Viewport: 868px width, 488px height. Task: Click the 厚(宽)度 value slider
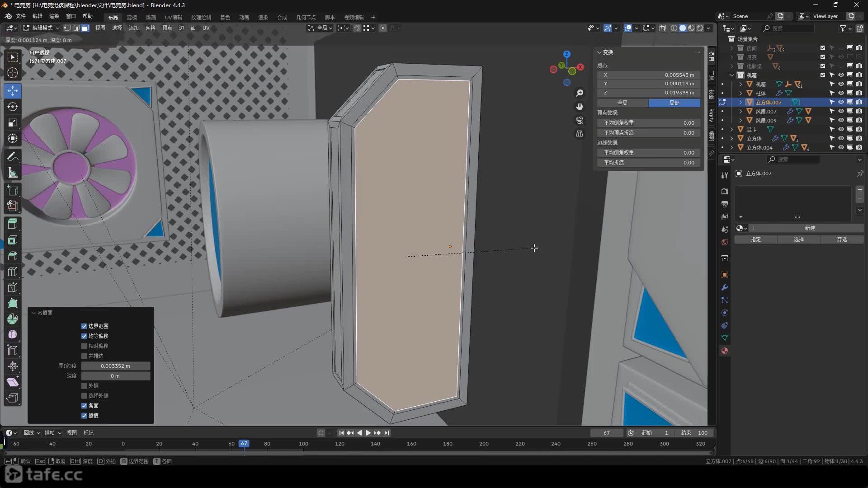115,366
